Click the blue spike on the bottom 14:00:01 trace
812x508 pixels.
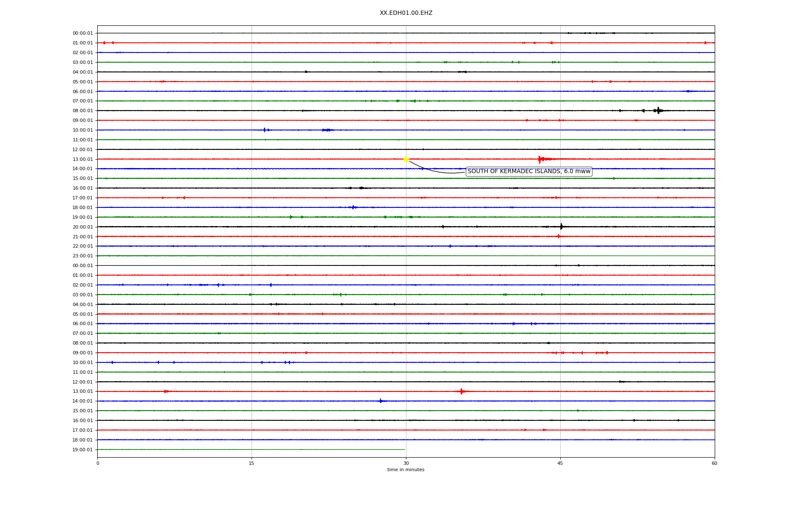(381, 400)
